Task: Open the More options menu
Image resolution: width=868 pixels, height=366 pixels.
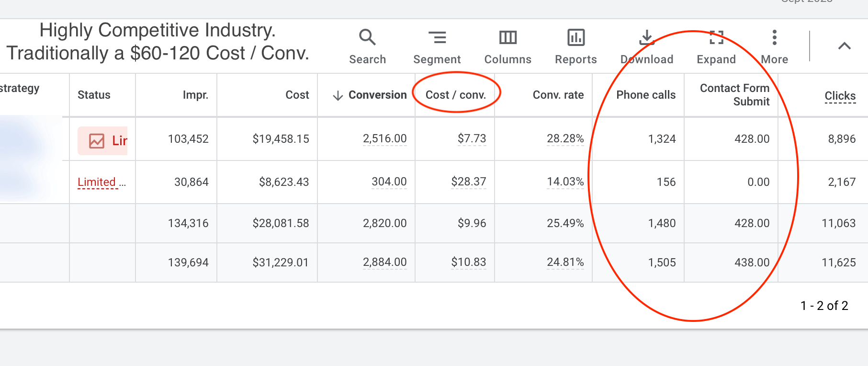Action: coord(774,47)
